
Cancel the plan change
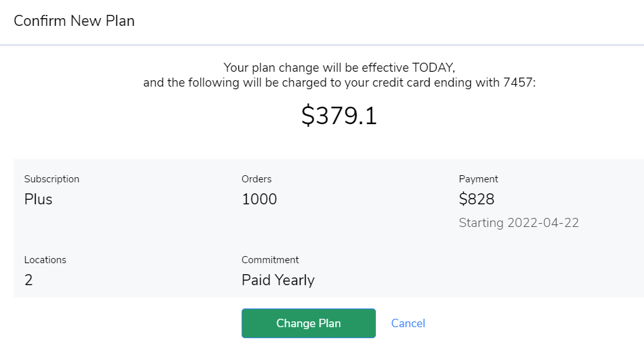(408, 323)
